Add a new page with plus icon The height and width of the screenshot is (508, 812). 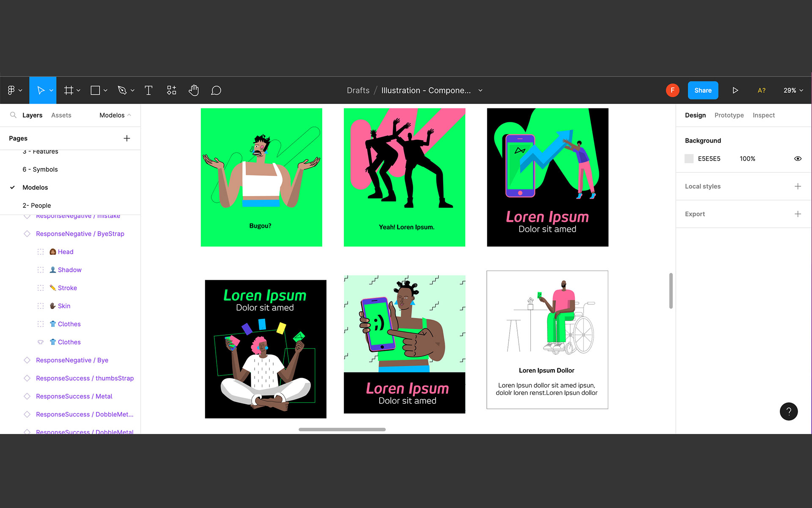(x=127, y=138)
